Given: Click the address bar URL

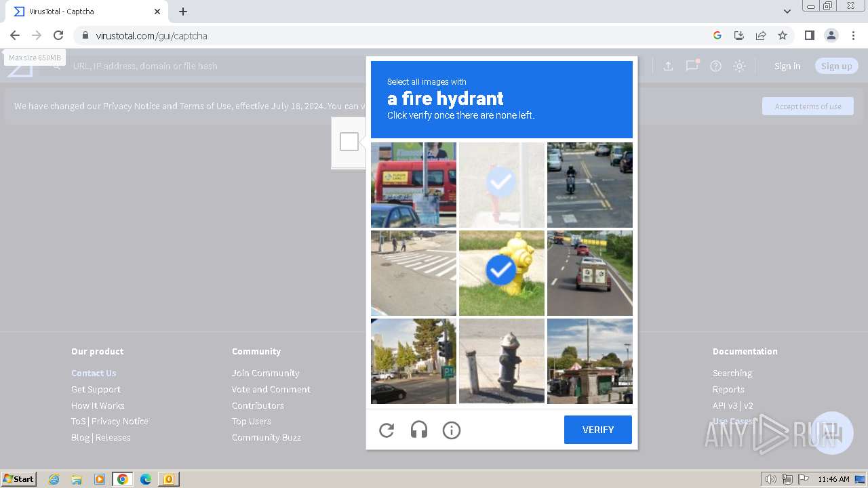Looking at the screenshot, I should (x=151, y=36).
